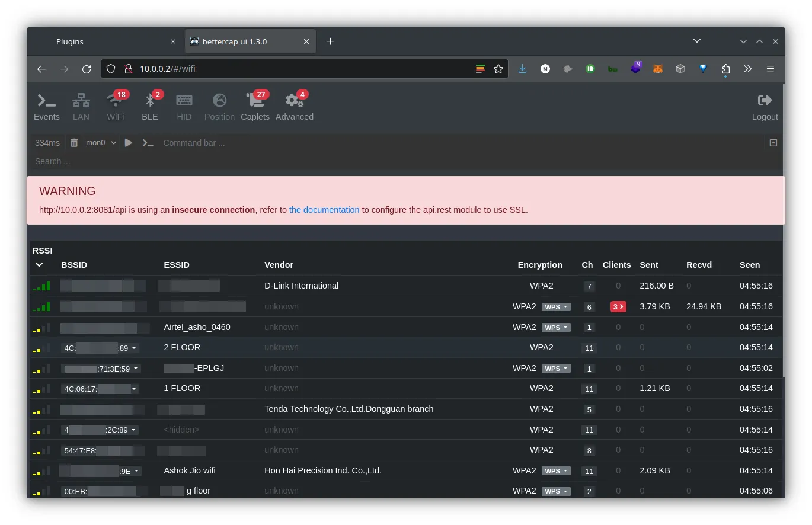List all browser tabs chevron

[697, 41]
